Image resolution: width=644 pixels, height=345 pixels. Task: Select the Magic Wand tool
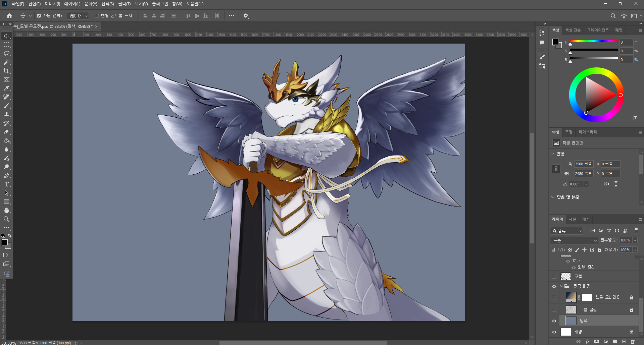pos(6,62)
